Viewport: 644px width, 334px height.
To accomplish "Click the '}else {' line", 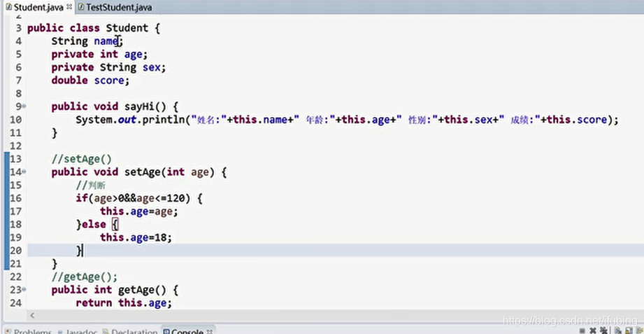I will [97, 225].
